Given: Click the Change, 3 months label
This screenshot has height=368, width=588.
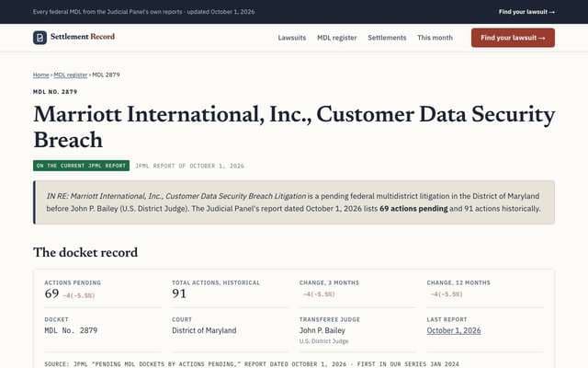Looking at the screenshot, I should point(329,282).
